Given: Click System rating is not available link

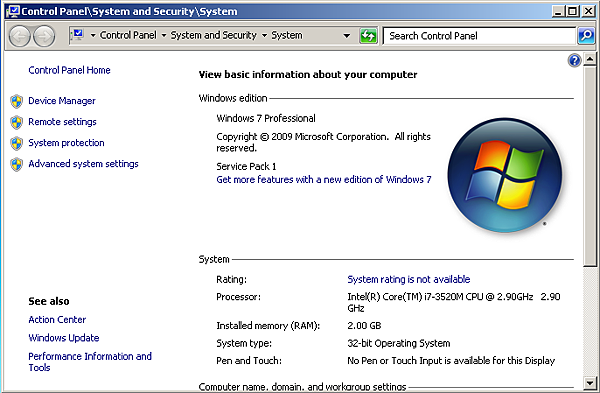Looking at the screenshot, I should point(409,279).
